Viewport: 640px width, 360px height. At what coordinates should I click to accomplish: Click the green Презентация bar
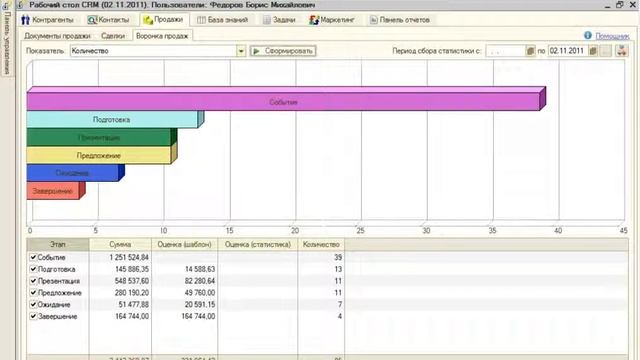point(99,138)
